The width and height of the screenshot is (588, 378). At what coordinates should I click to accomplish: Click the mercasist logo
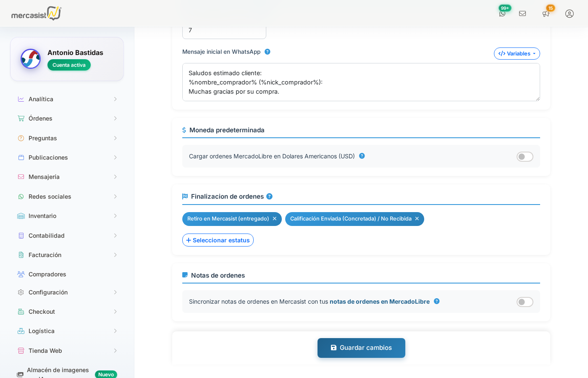click(x=36, y=13)
